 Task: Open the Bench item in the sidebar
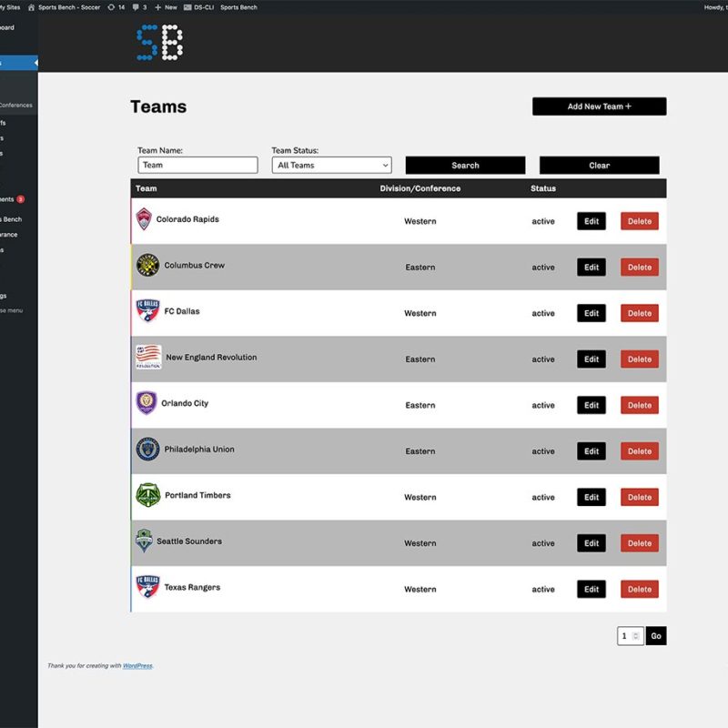tap(11, 219)
